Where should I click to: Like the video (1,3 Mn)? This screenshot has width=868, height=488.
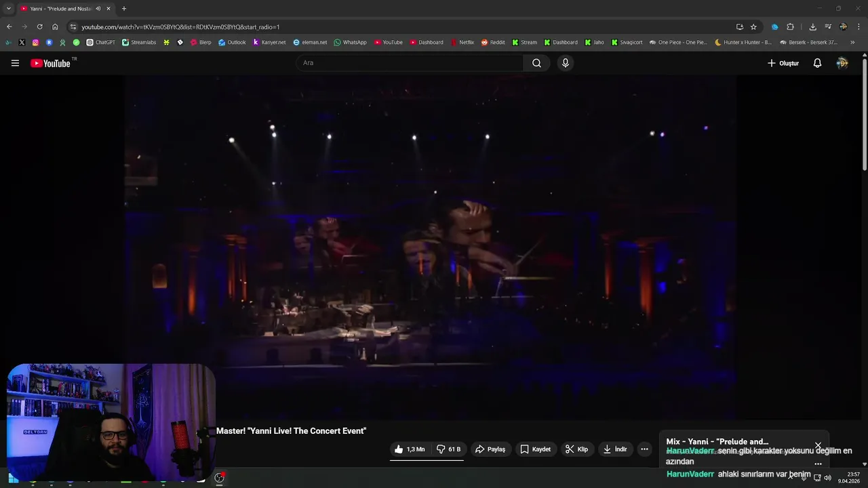coord(410,449)
